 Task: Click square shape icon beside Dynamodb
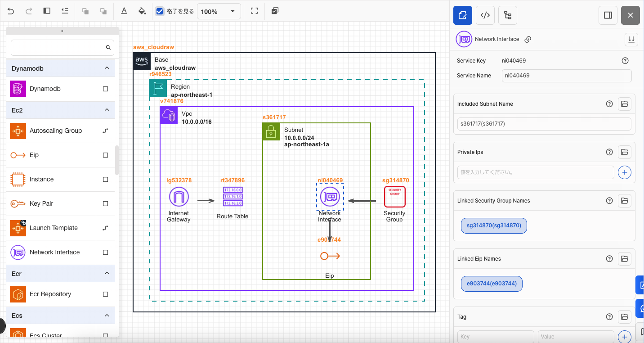click(106, 89)
